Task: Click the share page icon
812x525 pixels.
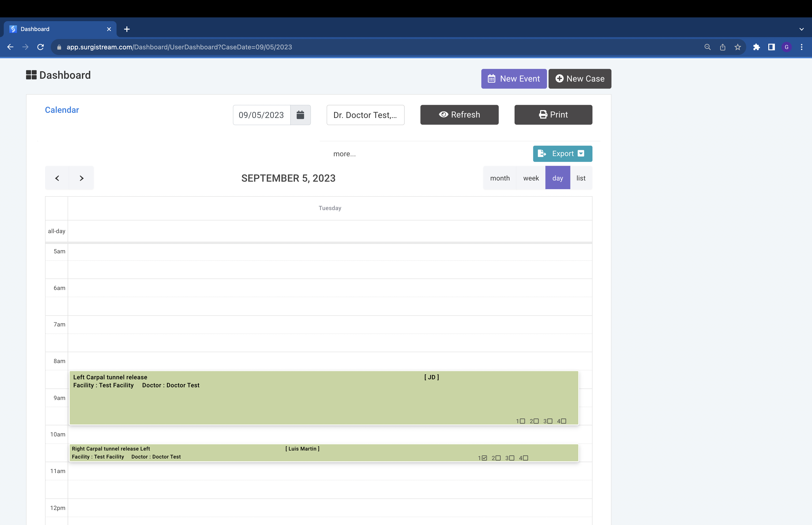Action: tap(722, 47)
